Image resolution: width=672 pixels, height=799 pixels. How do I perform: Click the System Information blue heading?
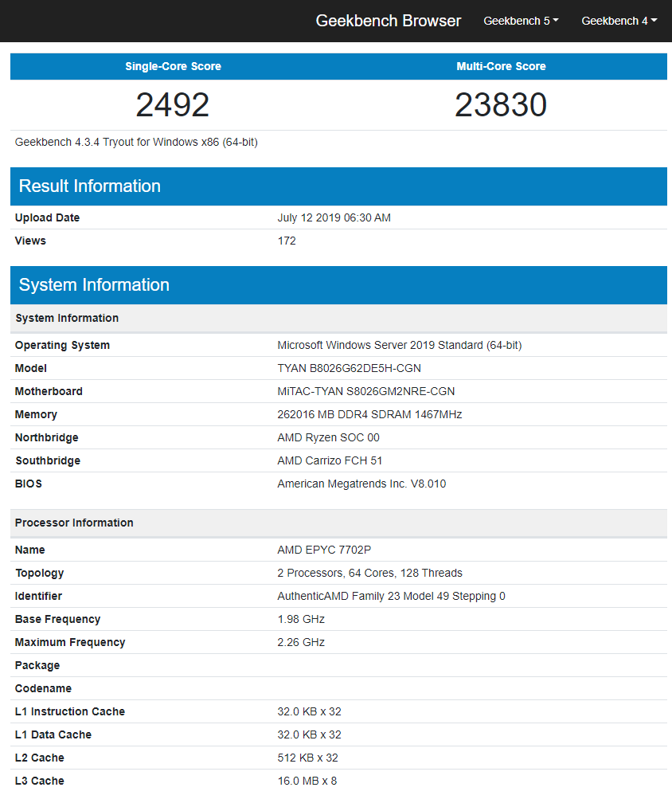(94, 285)
